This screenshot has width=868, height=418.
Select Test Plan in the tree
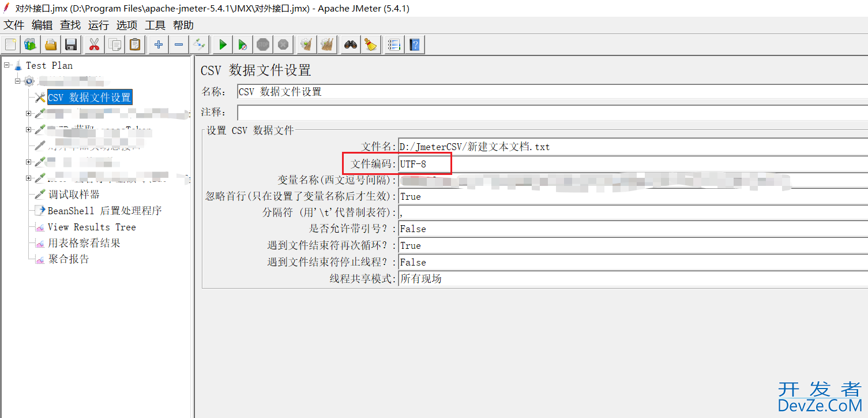click(50, 65)
